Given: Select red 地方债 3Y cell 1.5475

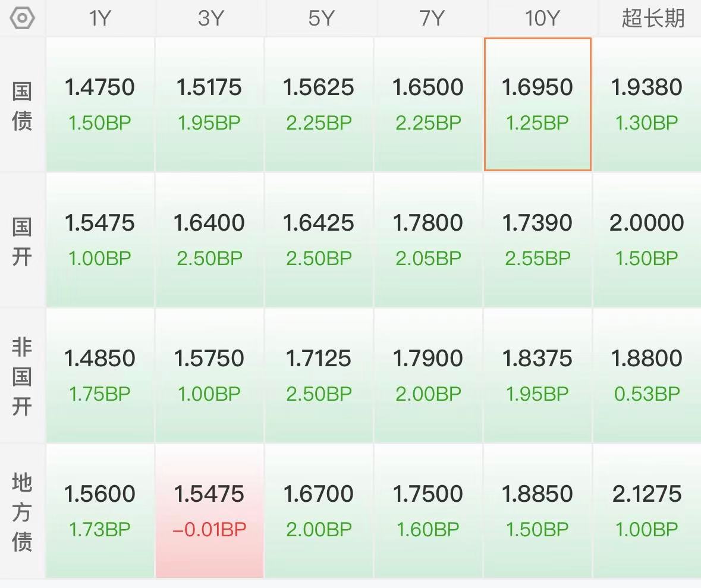Looking at the screenshot, I should (x=210, y=511).
